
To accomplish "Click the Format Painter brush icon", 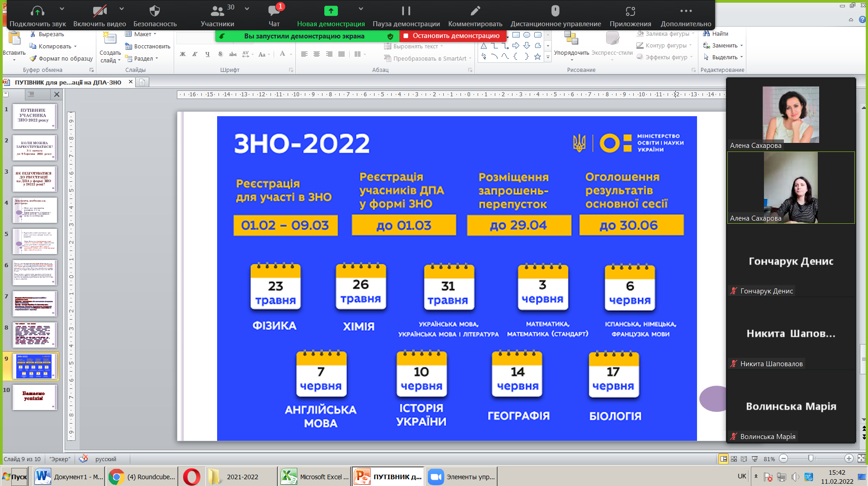I will pos(33,58).
